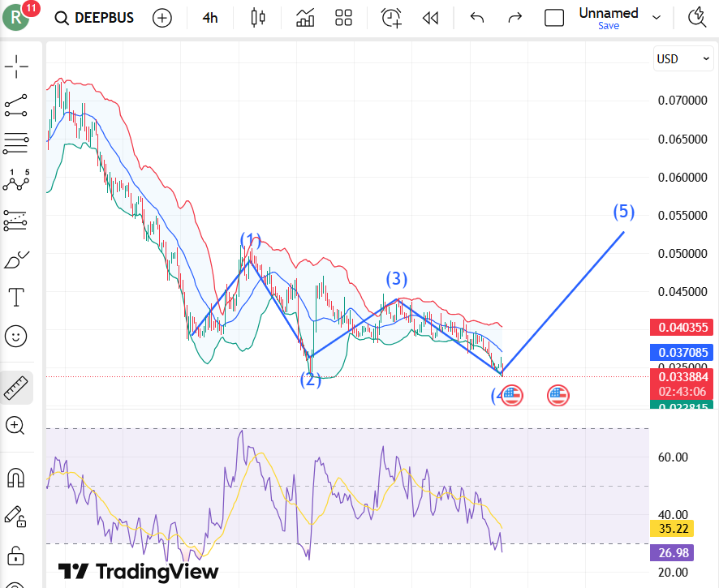Select the Elliott Wave pattern tool
The height and width of the screenshot is (588, 719).
pyautogui.click(x=16, y=182)
